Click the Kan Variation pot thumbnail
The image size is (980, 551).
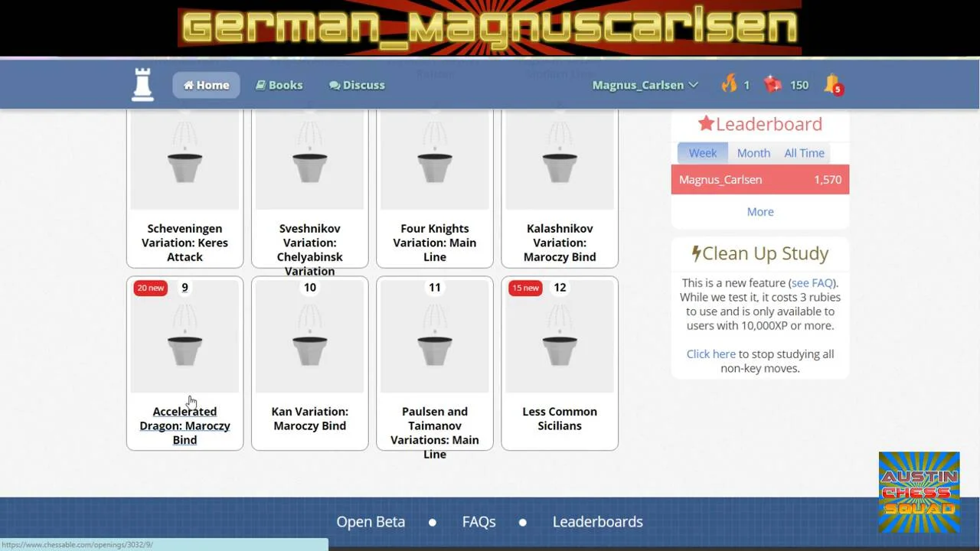click(x=309, y=337)
